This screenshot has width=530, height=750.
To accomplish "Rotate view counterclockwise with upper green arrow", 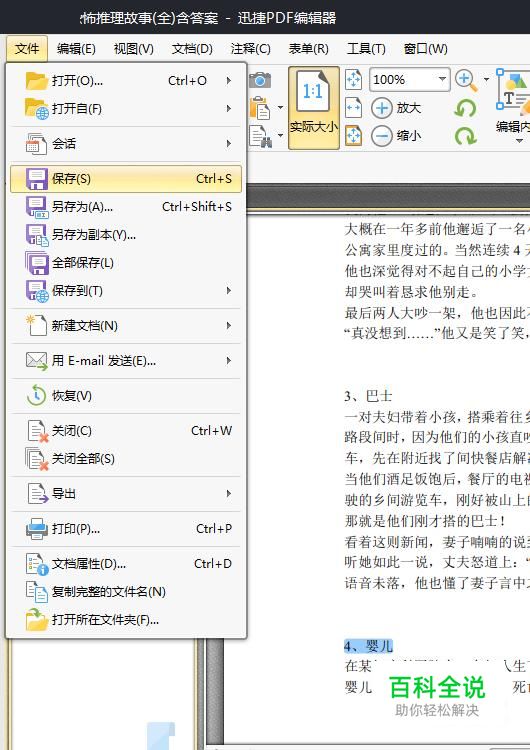I will tap(465, 108).
